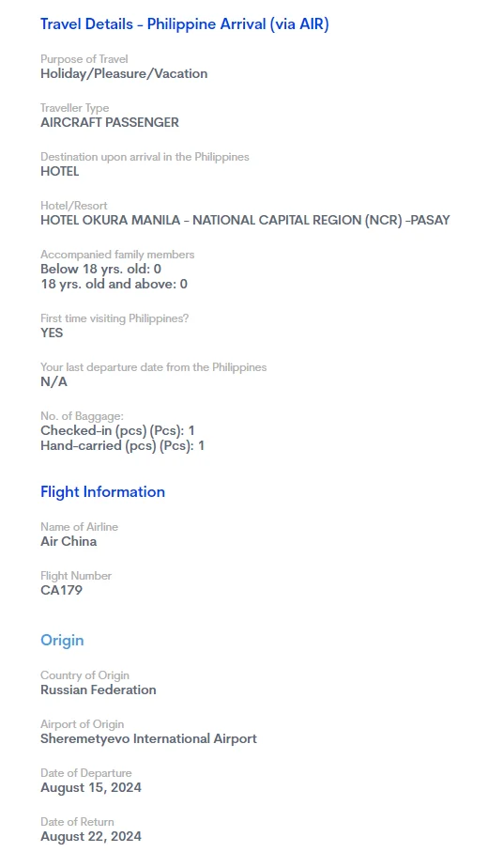The height and width of the screenshot is (868, 488).
Task: Click the N/A last departure date
Action: [53, 381]
